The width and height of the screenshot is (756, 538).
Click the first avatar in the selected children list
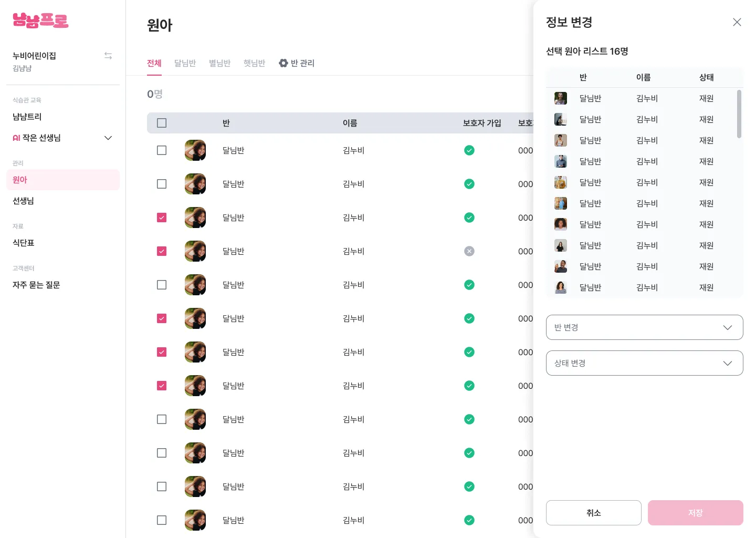[x=561, y=98]
